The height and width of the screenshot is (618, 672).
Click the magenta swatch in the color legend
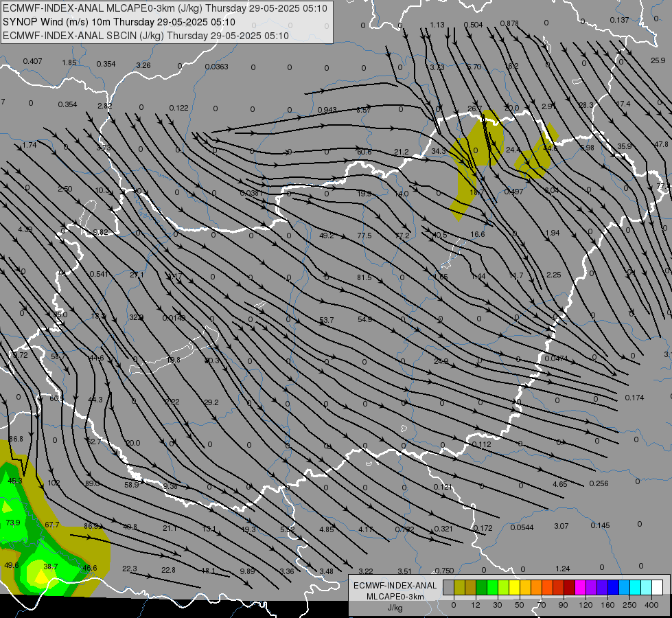coord(580,587)
